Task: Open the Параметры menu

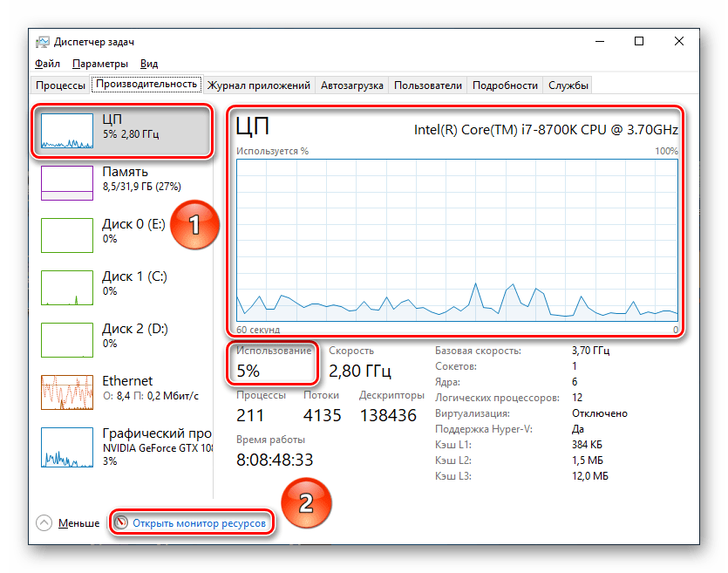Action: [100, 64]
